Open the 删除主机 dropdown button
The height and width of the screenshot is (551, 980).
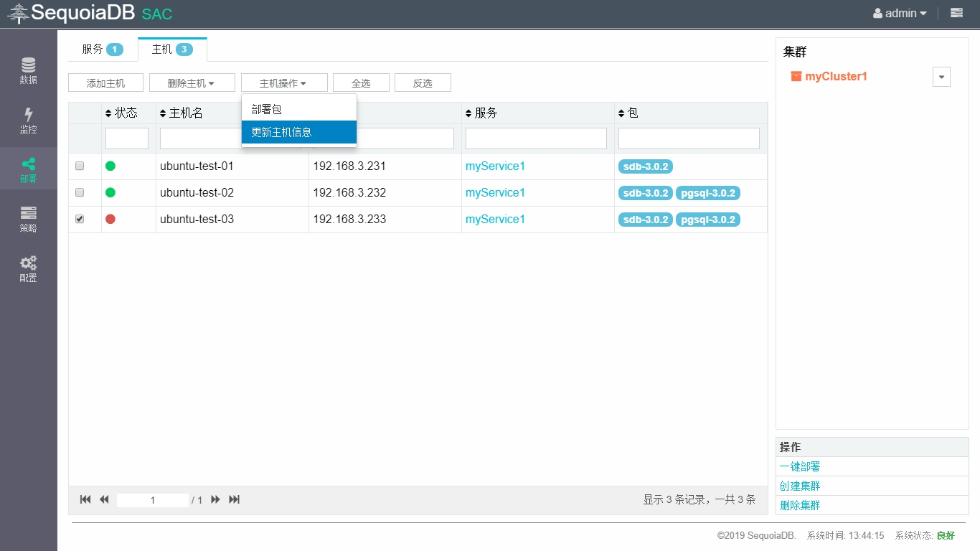tap(192, 83)
